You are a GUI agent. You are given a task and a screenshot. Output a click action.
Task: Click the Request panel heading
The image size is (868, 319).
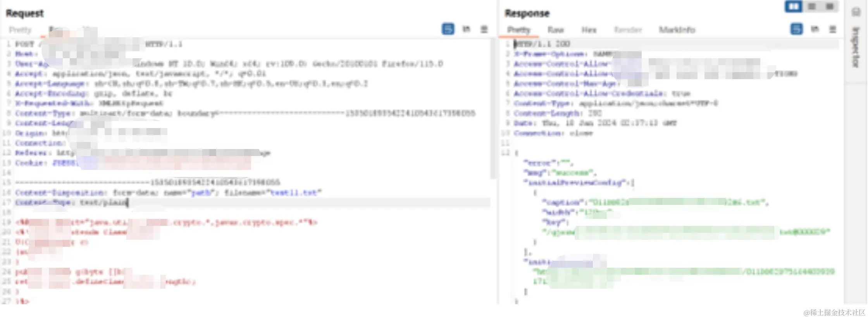click(x=24, y=13)
